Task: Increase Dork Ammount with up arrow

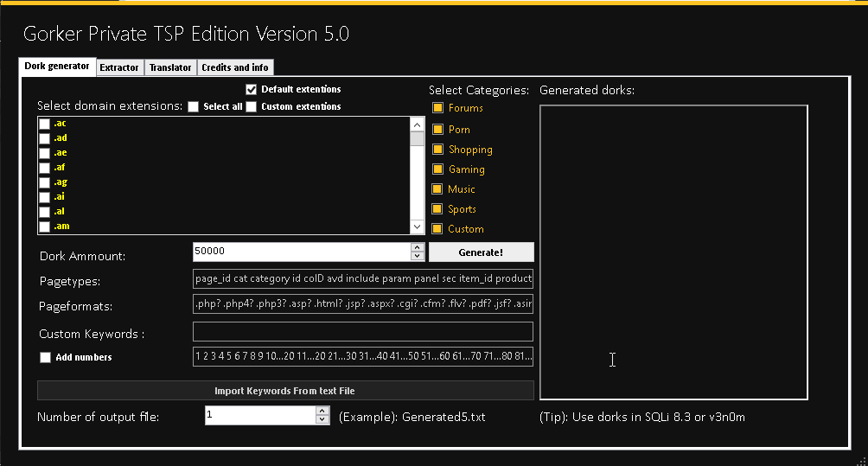Action: coord(418,247)
